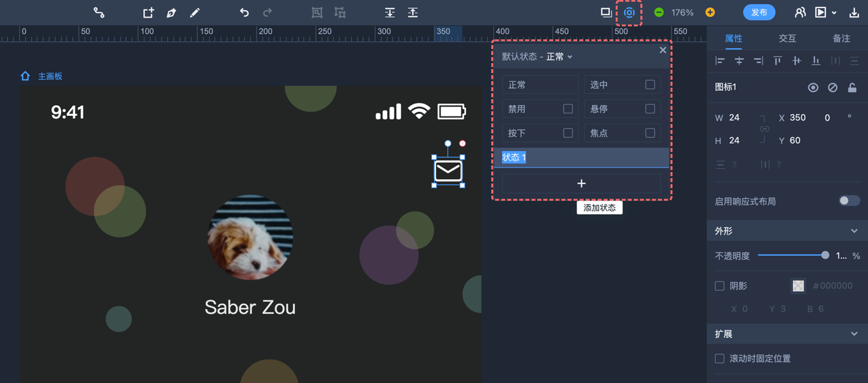Open the 默认状态 正常 dropdown
The height and width of the screenshot is (383, 868).
(x=537, y=57)
